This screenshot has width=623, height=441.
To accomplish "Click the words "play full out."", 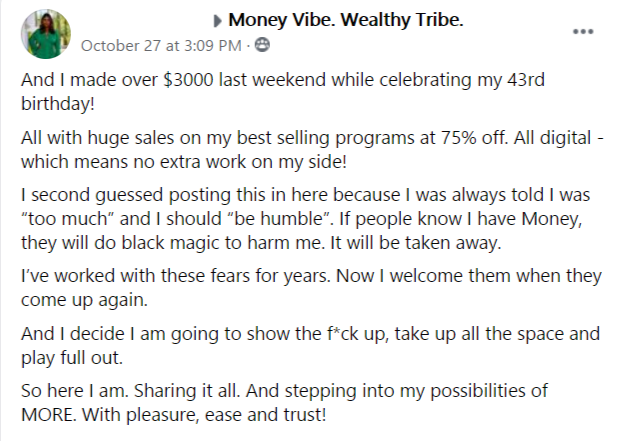I will (x=72, y=358).
